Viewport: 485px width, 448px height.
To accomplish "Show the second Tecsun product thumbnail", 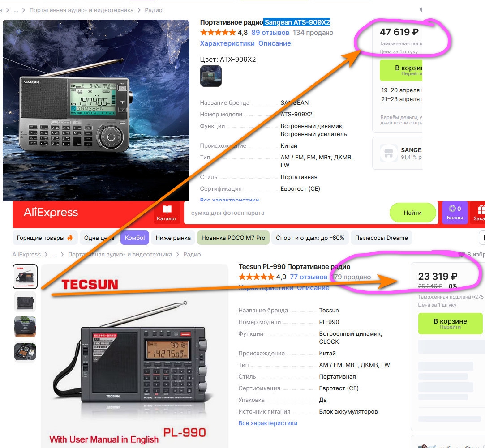I will 25,302.
